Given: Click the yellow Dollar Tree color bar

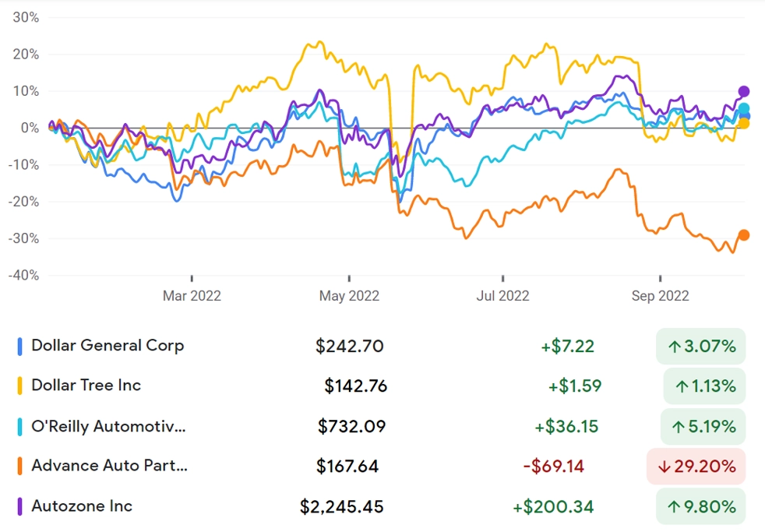Looking at the screenshot, I should point(19,386).
